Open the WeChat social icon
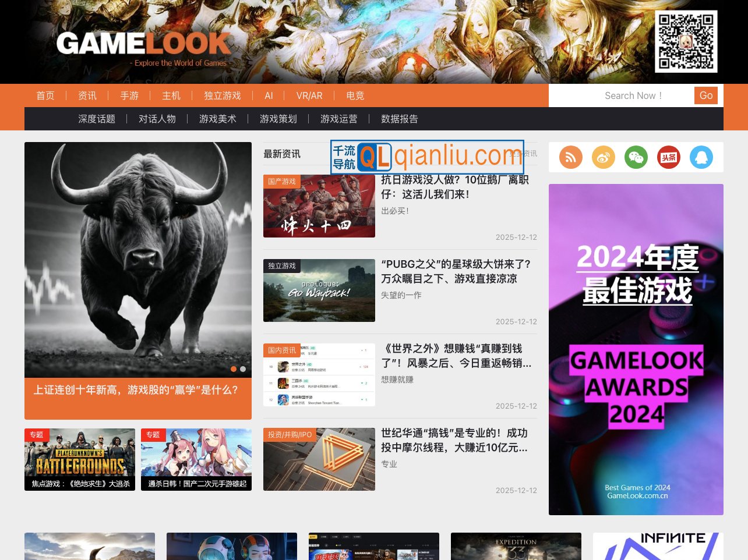The width and height of the screenshot is (748, 560). point(636,157)
